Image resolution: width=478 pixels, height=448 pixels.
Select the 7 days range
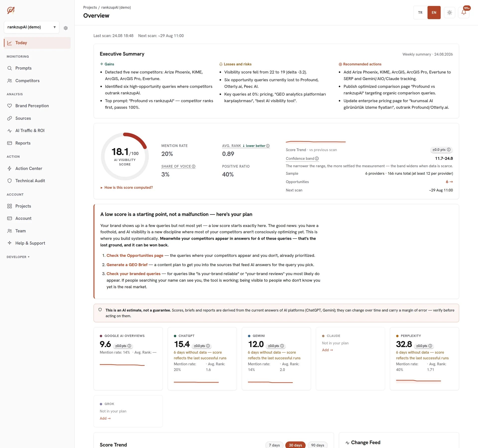point(274,445)
